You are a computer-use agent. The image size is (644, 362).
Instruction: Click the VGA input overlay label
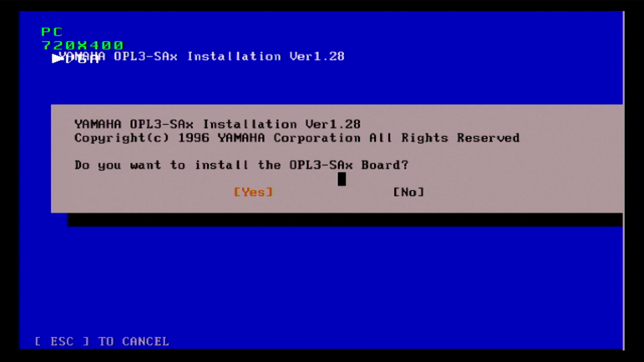[83, 59]
